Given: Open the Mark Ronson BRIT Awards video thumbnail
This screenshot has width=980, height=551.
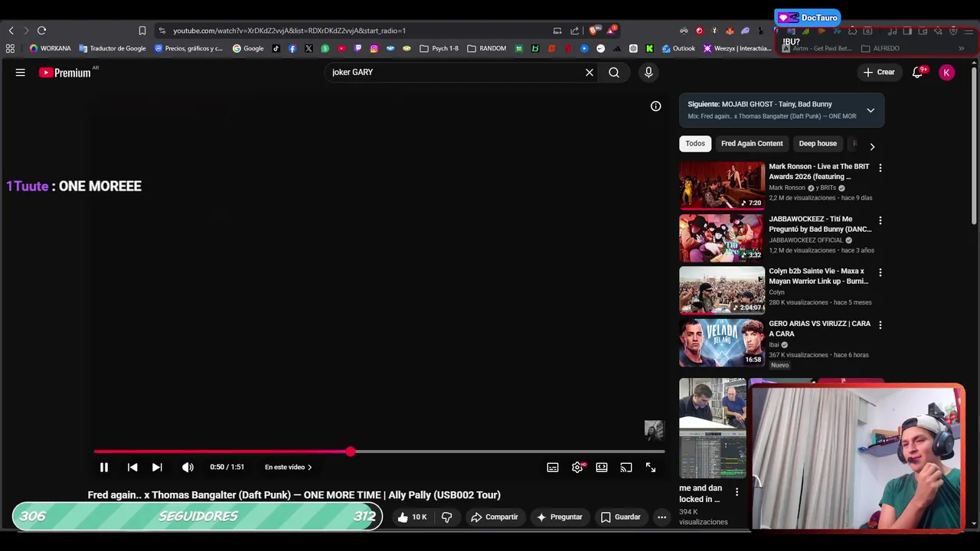Looking at the screenshot, I should point(722,185).
